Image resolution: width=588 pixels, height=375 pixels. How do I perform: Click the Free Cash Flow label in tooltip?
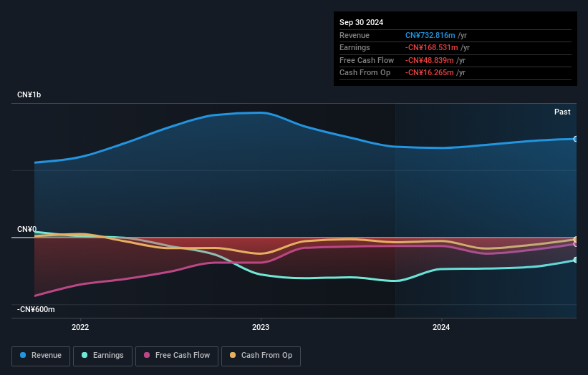point(367,60)
